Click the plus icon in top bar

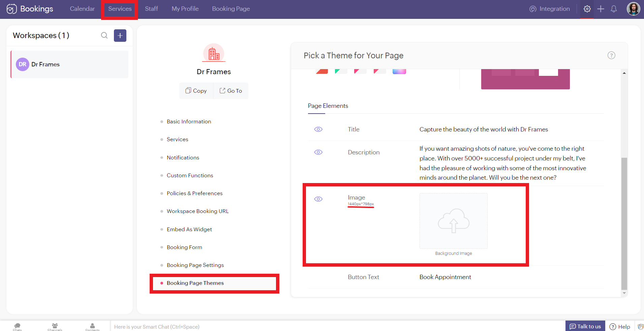coord(601,9)
